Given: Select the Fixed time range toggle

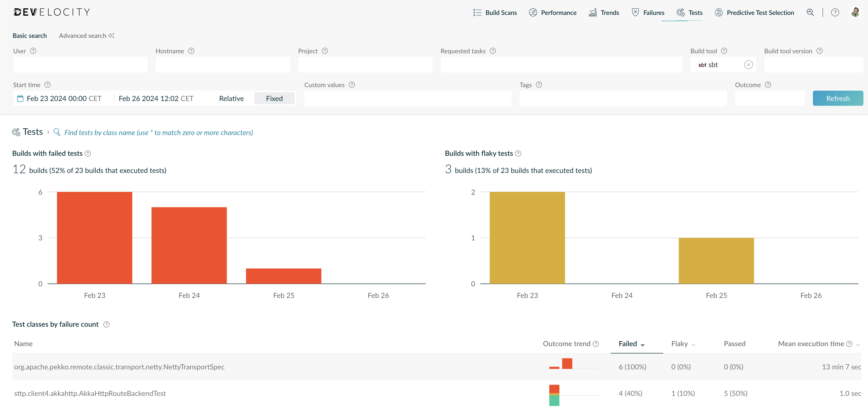Looking at the screenshot, I should click(x=274, y=98).
